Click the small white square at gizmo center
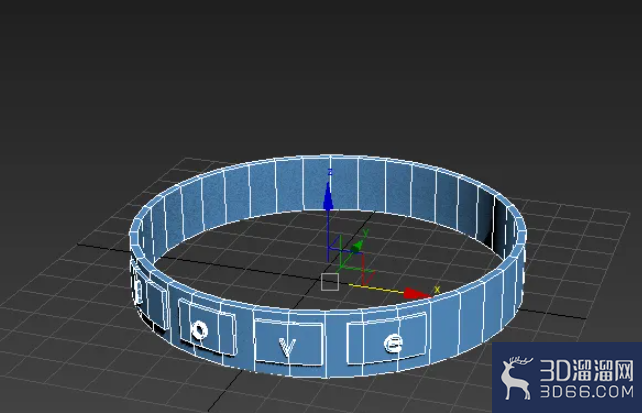Image resolution: width=642 pixels, height=413 pixels. tap(330, 282)
